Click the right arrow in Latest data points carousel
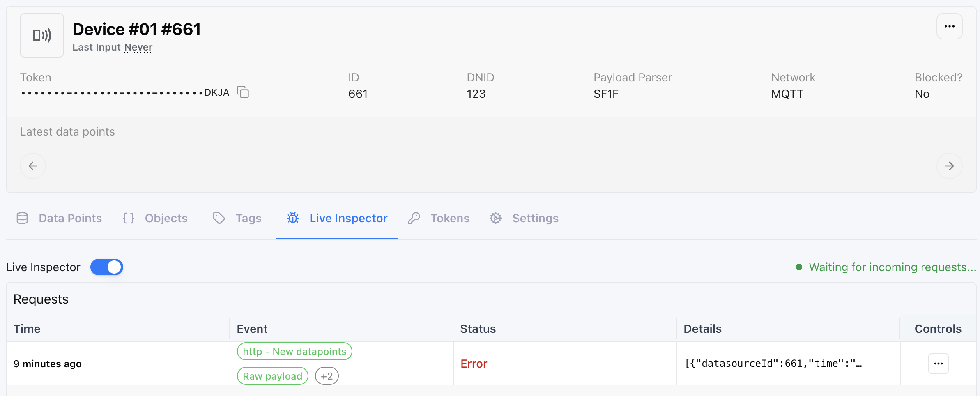Viewport: 980px width, 396px height. (949, 166)
